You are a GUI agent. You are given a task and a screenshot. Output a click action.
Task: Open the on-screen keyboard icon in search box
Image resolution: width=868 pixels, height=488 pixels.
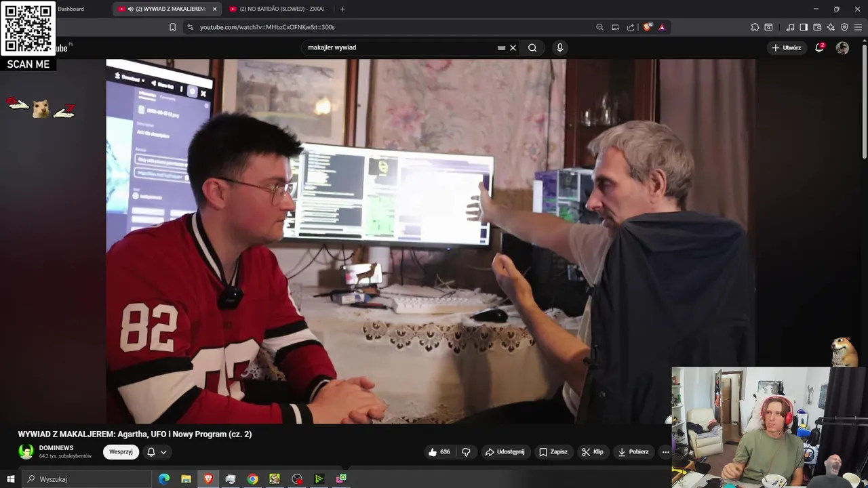(502, 48)
